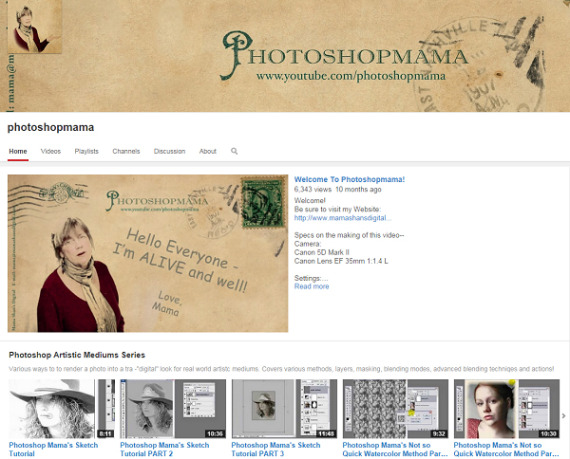Open the 10:36 Sketch Tutorial thumbnail
The height and width of the screenshot is (459, 570).
tap(173, 408)
